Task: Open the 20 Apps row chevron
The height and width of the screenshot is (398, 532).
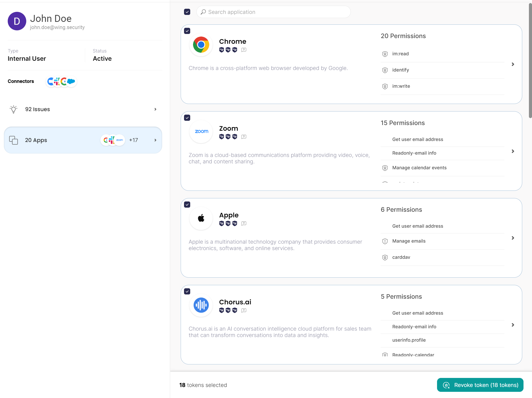Action: pyautogui.click(x=155, y=140)
